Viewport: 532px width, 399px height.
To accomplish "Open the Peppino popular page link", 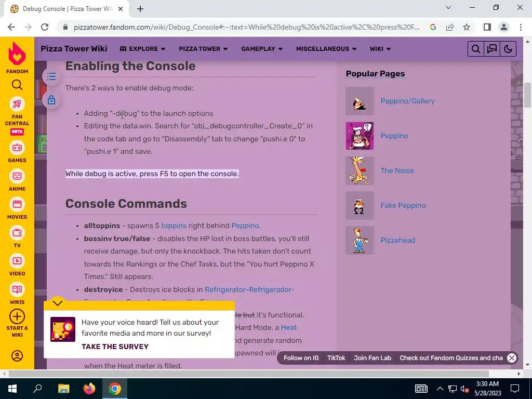I will click(x=394, y=136).
